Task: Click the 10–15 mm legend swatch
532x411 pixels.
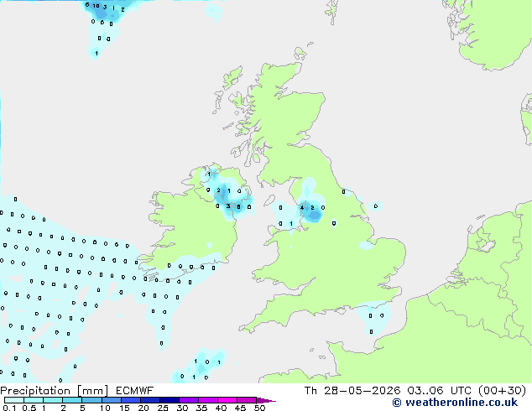Action: pos(111,400)
